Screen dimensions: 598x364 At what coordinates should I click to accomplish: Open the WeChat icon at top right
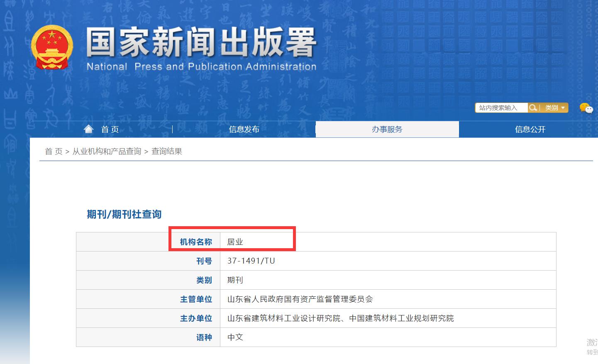tap(586, 108)
